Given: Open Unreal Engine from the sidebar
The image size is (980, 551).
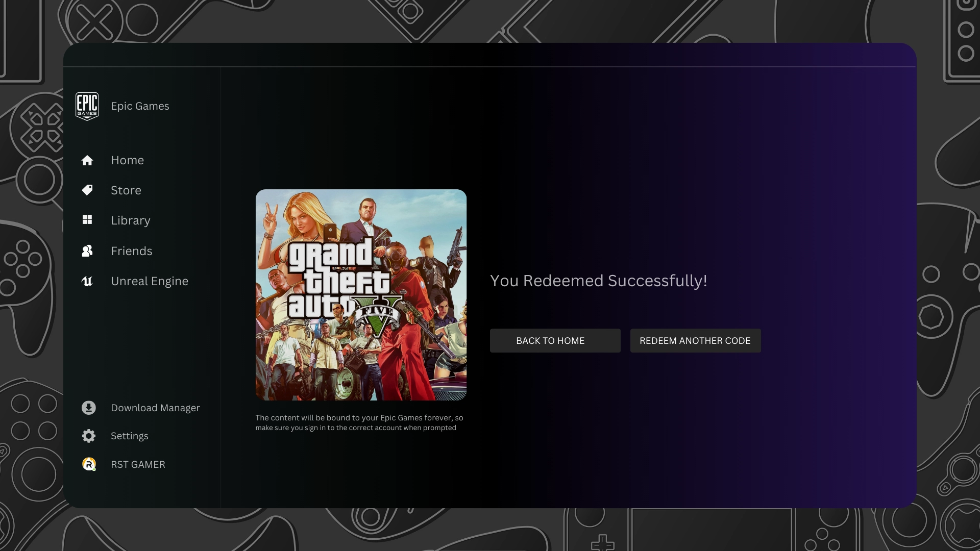Looking at the screenshot, I should click(x=150, y=281).
